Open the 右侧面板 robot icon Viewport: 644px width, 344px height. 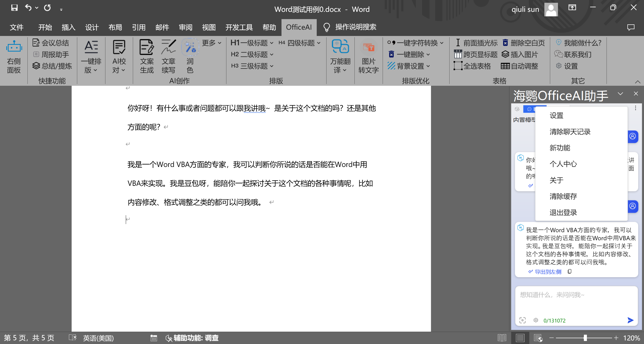click(14, 47)
